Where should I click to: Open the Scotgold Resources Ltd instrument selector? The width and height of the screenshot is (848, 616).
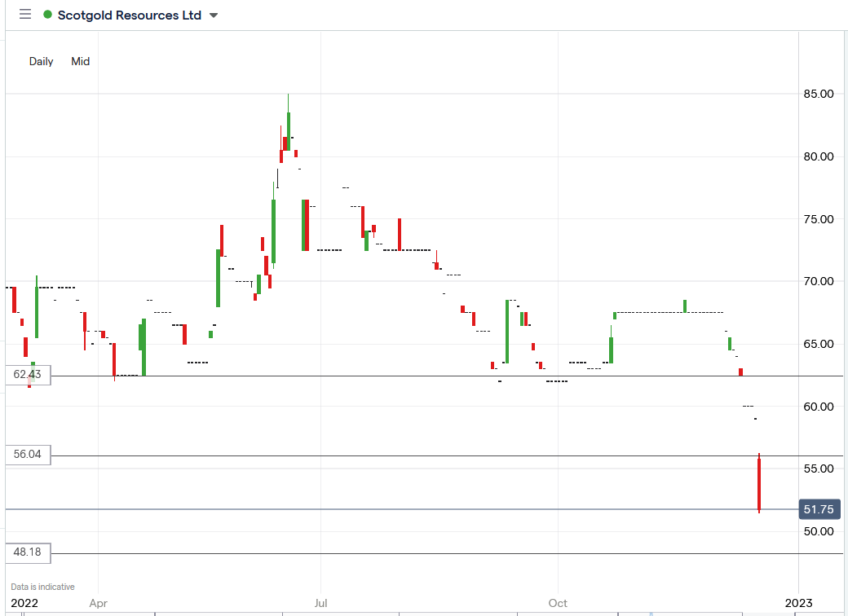click(x=130, y=15)
